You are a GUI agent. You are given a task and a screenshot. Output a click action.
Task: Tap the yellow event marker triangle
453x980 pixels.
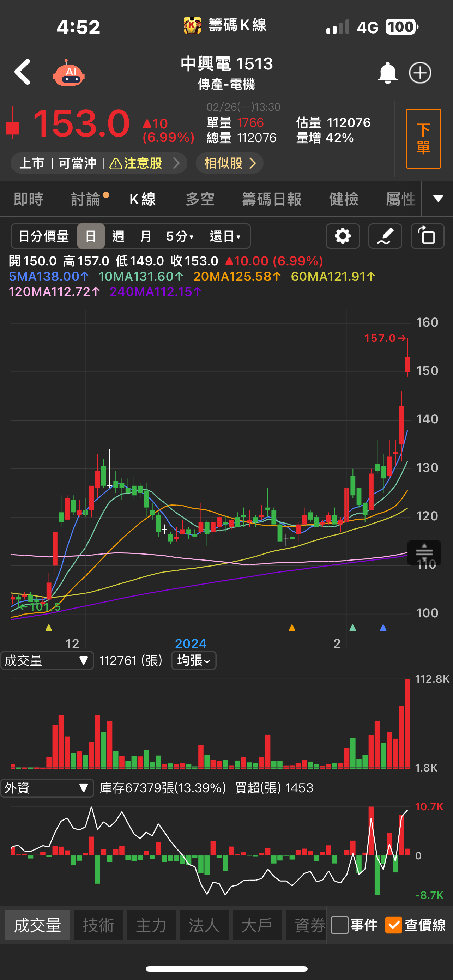pyautogui.click(x=49, y=627)
